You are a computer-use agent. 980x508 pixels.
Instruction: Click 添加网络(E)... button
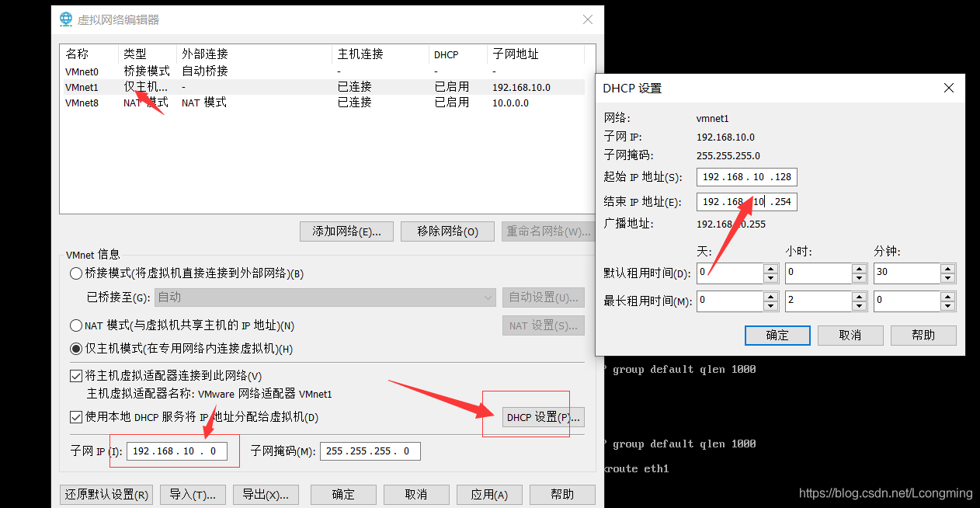point(346,231)
